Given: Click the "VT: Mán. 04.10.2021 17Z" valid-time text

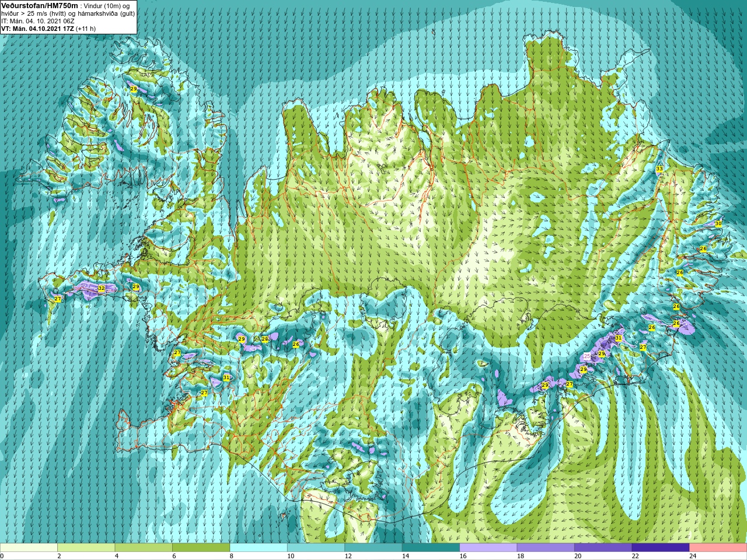Looking at the screenshot, I should click(x=37, y=28).
